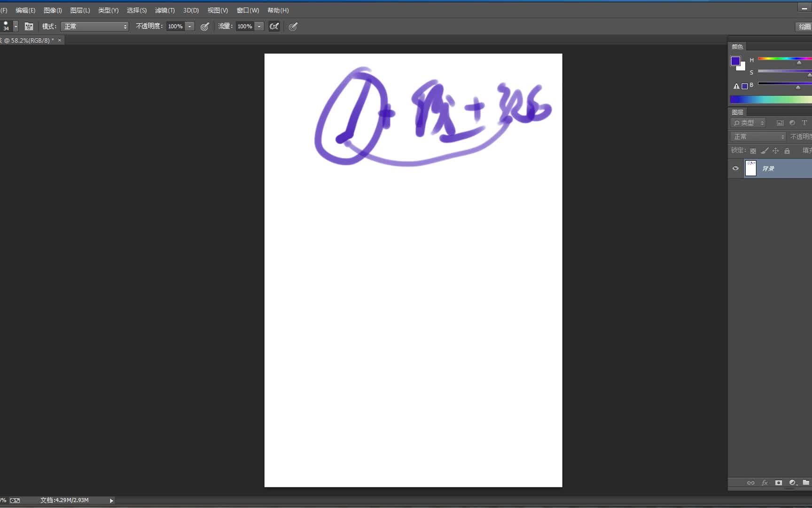Create a new group with folder icon

pos(806,483)
